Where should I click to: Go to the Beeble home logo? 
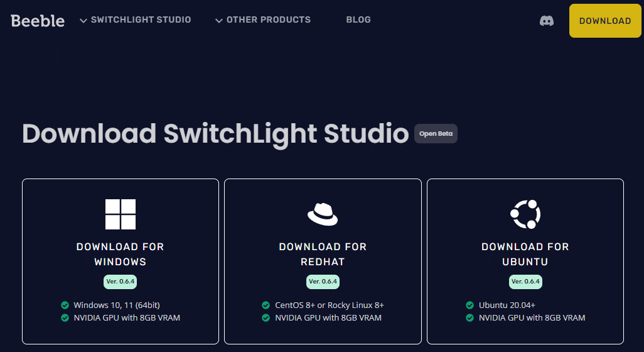[x=38, y=21]
